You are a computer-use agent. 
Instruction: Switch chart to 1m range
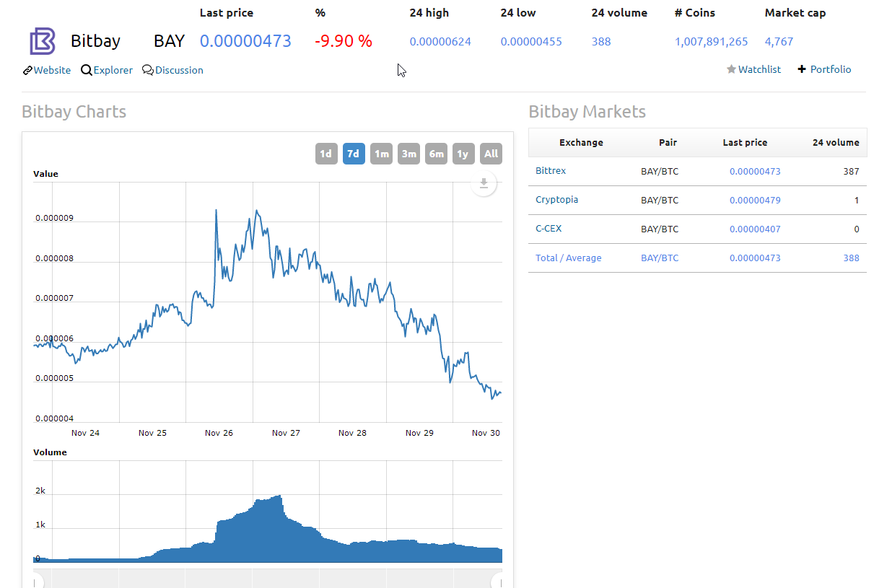click(x=381, y=154)
